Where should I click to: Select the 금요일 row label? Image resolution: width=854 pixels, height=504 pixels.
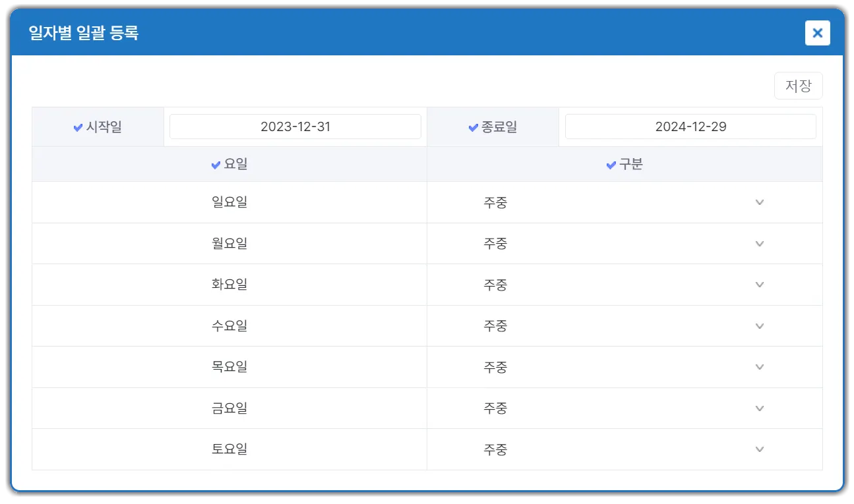coord(229,408)
